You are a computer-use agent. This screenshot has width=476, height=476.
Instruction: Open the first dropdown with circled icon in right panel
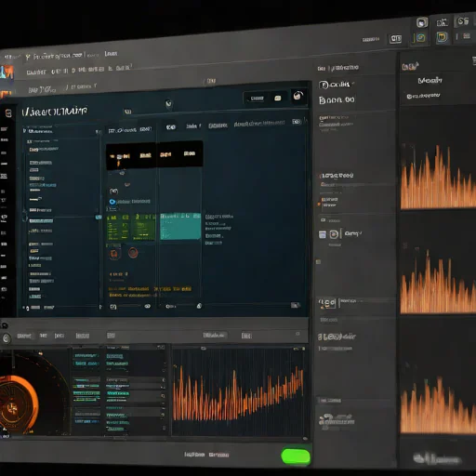point(337,85)
